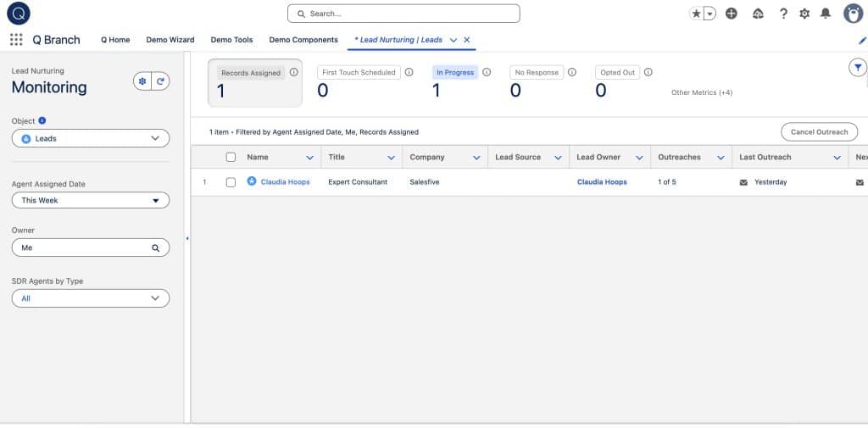Screen dimensions: 868x428
Task: Go to the Q Home tab
Action: coord(115,40)
